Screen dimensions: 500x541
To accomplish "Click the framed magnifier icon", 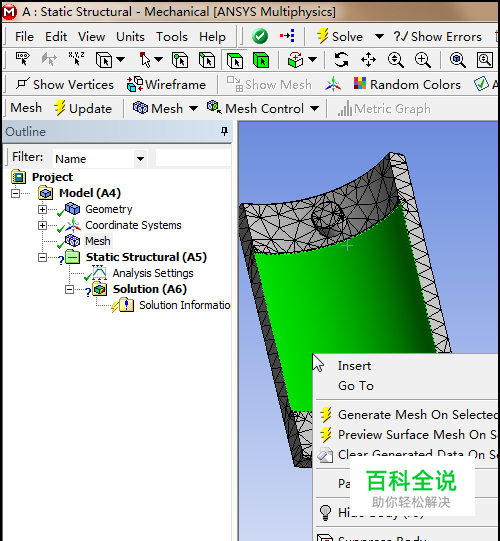I will 485,60.
